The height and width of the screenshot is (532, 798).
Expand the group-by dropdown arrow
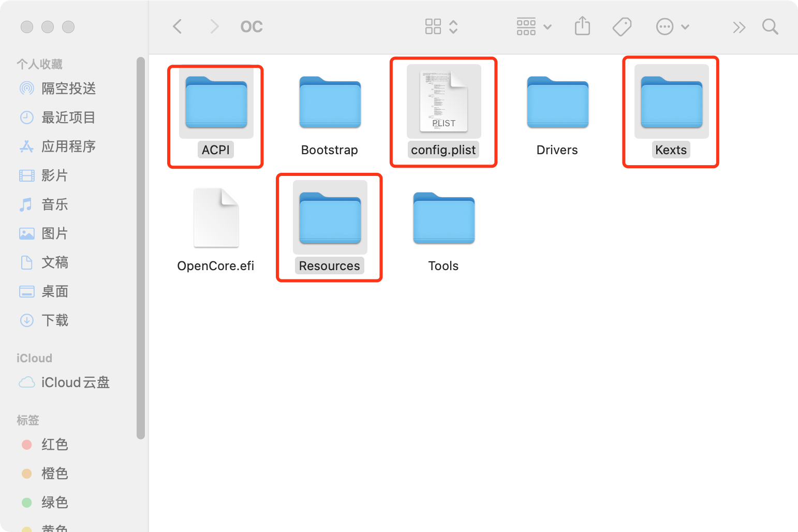[x=548, y=27]
